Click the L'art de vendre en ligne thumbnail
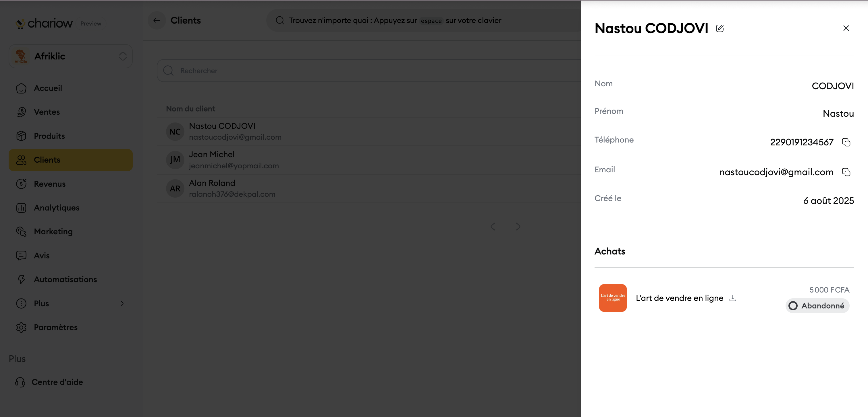 [x=613, y=298]
